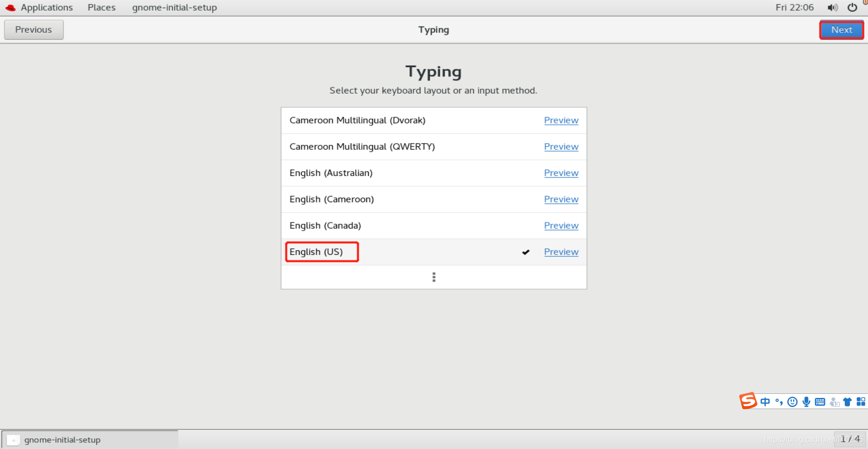This screenshot has width=868, height=449.
Task: Open the Places menu
Action: (x=102, y=8)
